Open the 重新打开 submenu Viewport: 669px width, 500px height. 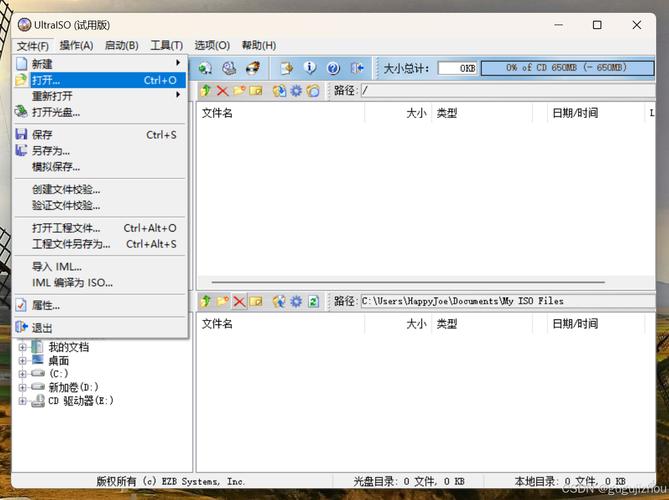(x=100, y=96)
